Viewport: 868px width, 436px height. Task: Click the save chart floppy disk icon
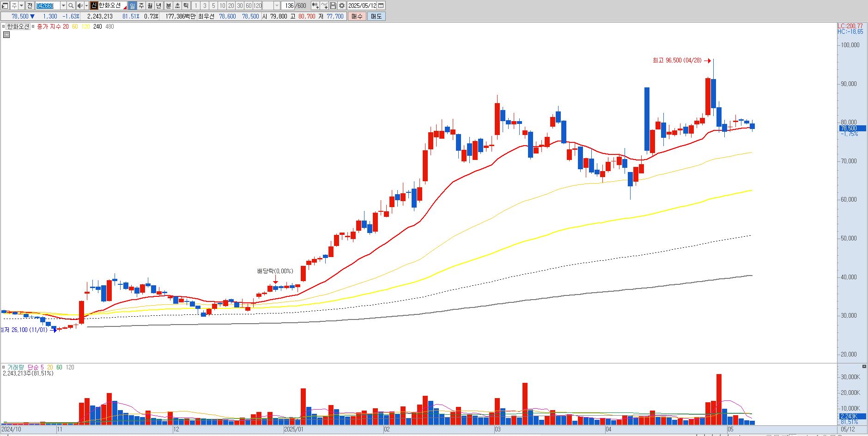(333, 6)
